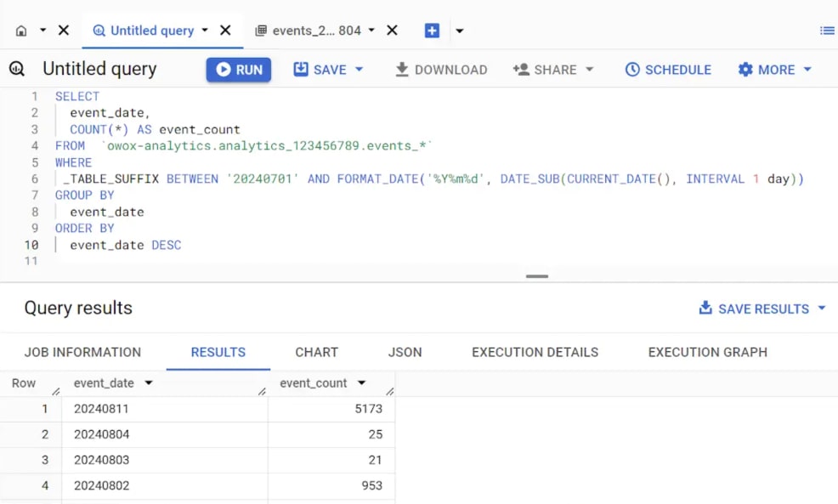Run the query
The height and width of the screenshot is (504, 838).
tap(239, 70)
